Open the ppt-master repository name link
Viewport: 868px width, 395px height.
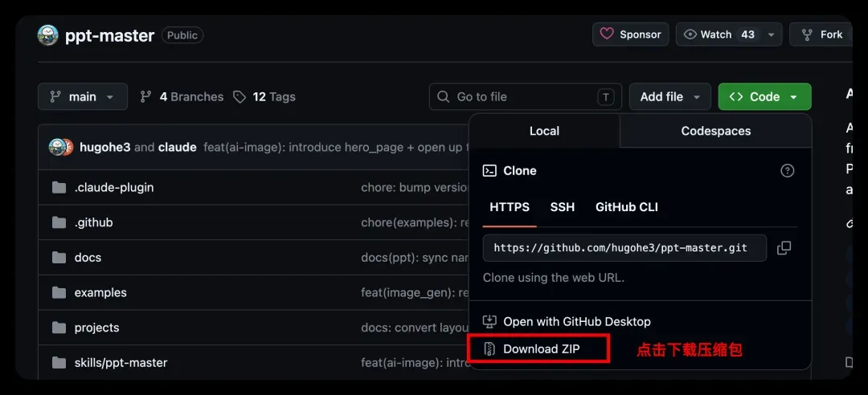point(109,35)
